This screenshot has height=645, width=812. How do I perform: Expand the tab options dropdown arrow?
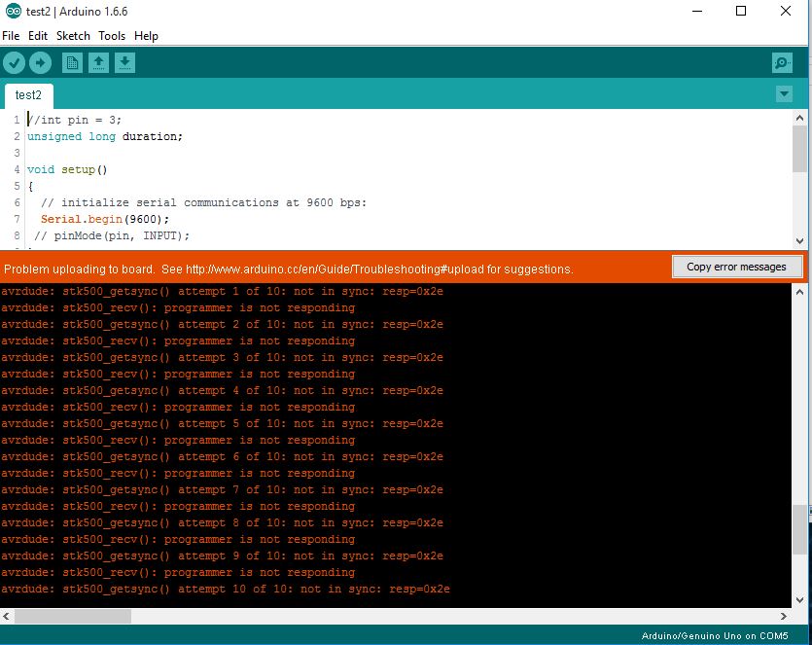coord(784,93)
